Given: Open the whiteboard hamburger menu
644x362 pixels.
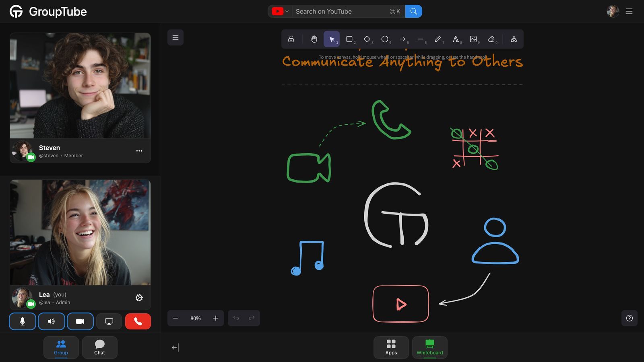Looking at the screenshot, I should (175, 37).
